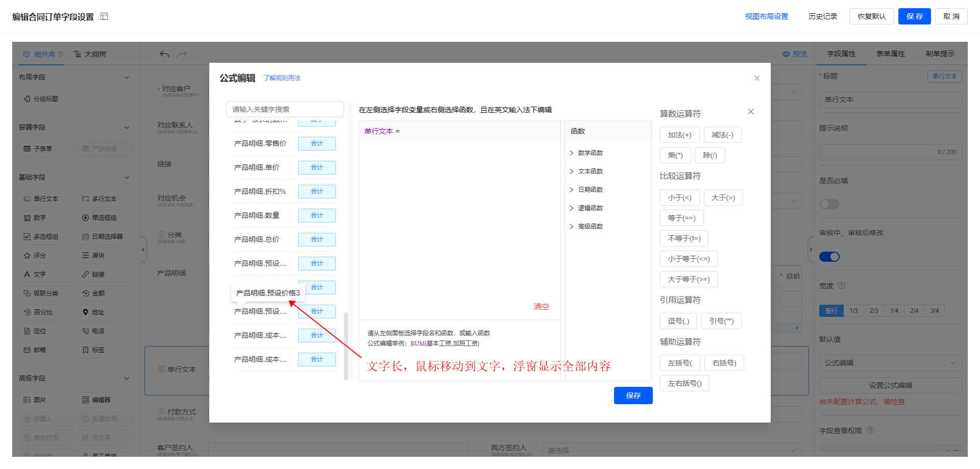Screen dimensions: 980x469
Task: Add the 评分 rating component
Action: click(x=46, y=255)
